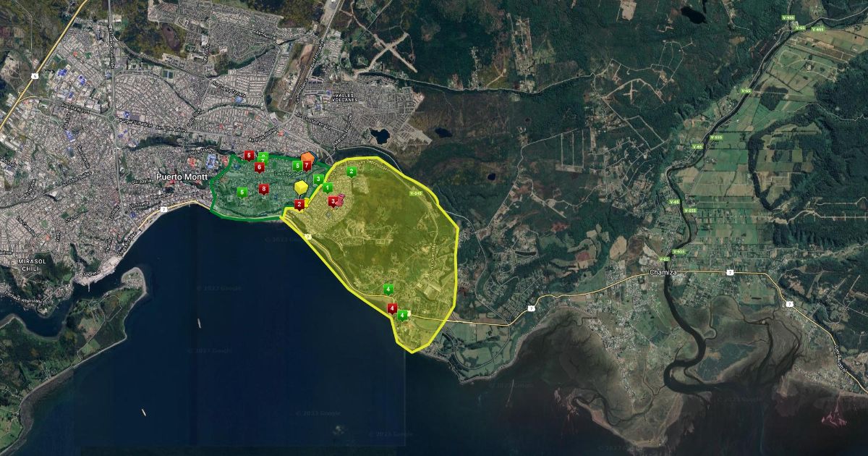The height and width of the screenshot is (456, 868).
Task: Open the red marker numbered 3
Action: point(332,201)
